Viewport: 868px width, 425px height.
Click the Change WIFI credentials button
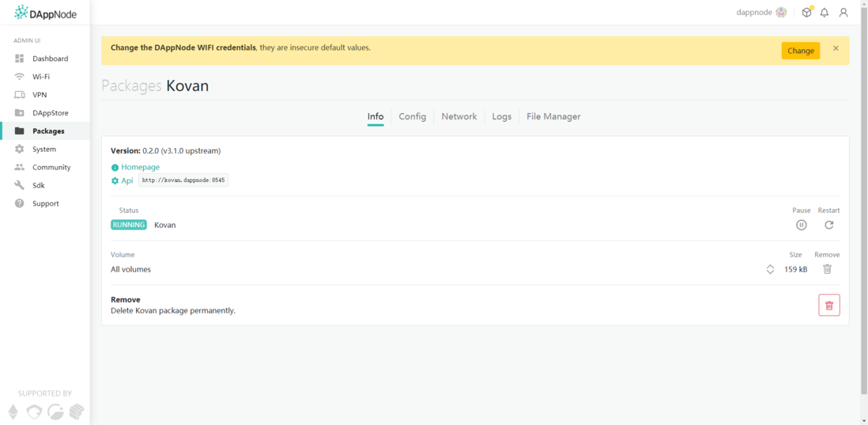(801, 51)
